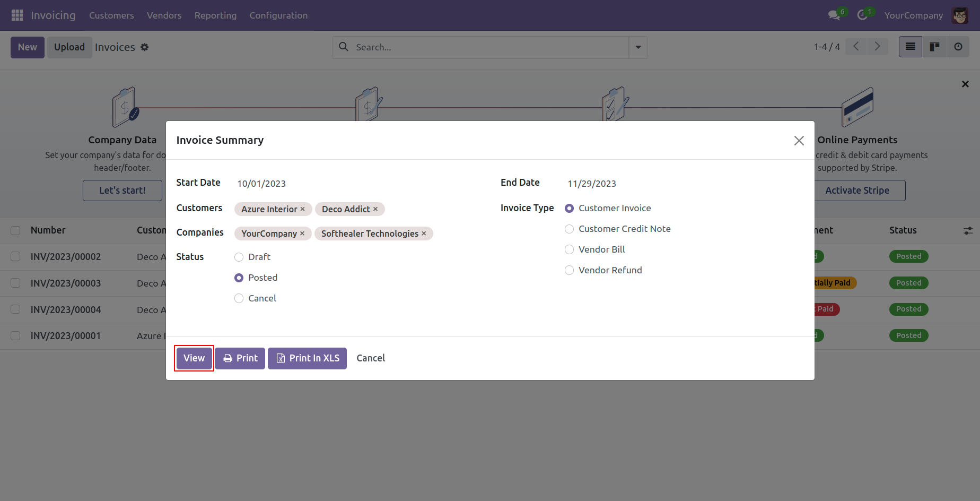Remove YourCompany company tag
Screen dimensions: 980x501
click(x=302, y=234)
